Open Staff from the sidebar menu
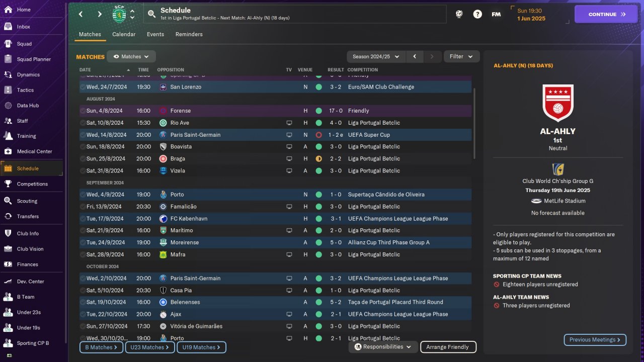 coord(32,121)
